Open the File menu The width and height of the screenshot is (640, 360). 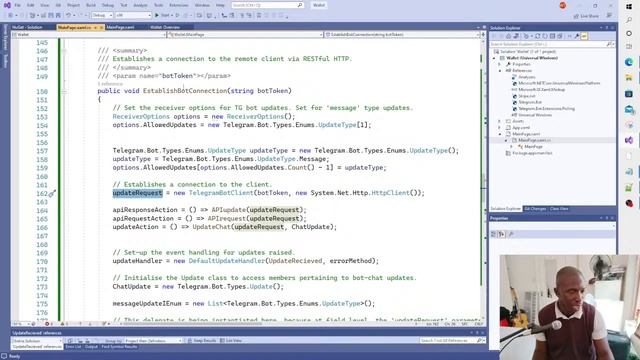18,5
